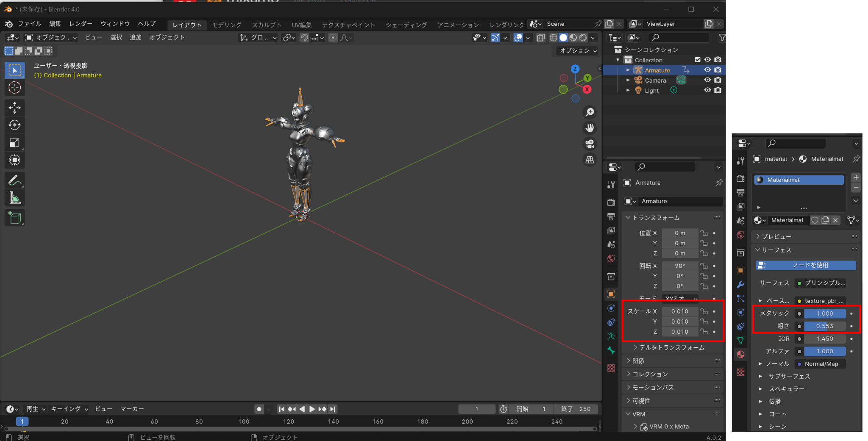This screenshot has height=441, width=868.
Task: Select the Move tool in the left toolbar
Action: pos(14,108)
